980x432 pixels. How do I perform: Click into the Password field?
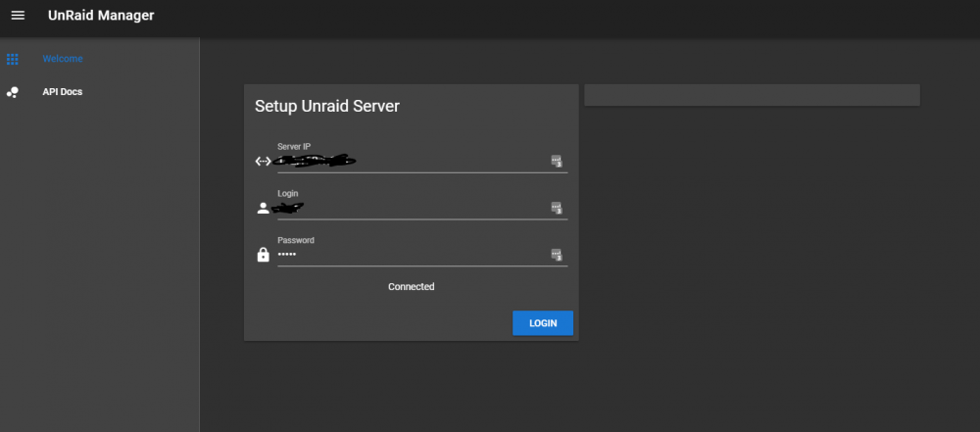pyautogui.click(x=422, y=255)
